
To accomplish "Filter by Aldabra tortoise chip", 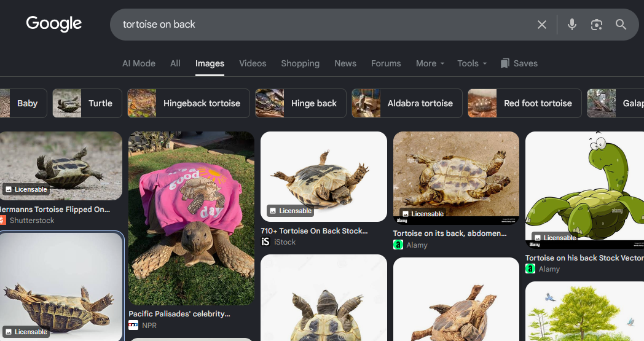I will point(407,103).
